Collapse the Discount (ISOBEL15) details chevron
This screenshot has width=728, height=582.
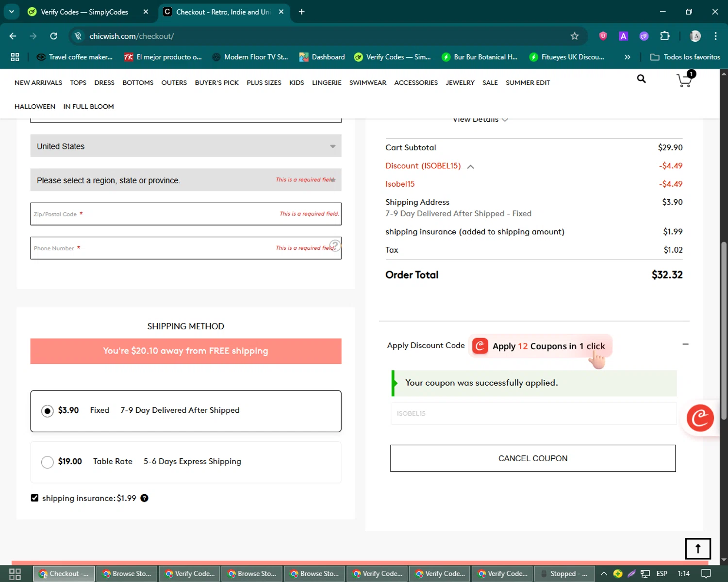pyautogui.click(x=470, y=166)
